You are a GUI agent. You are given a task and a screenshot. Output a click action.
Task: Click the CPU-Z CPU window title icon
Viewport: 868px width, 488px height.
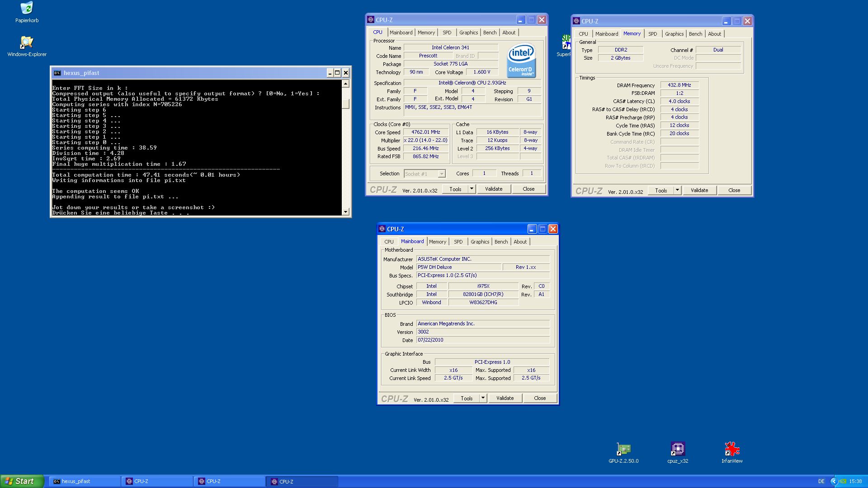pos(371,20)
